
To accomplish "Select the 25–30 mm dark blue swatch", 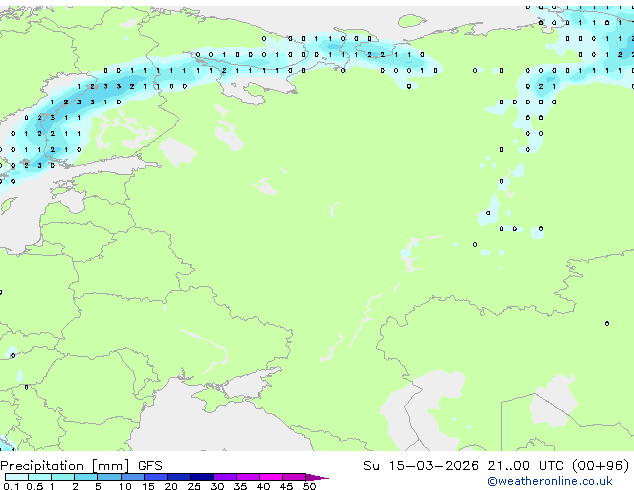I will (201, 477).
